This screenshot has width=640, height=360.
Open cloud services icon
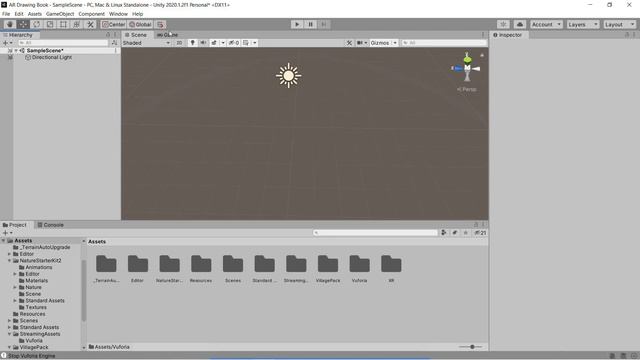coord(520,24)
